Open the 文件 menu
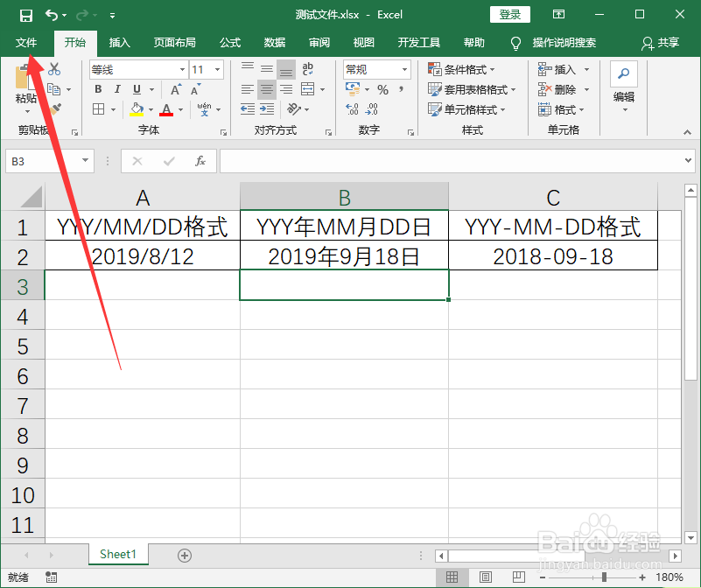The image size is (701, 588). click(26, 43)
